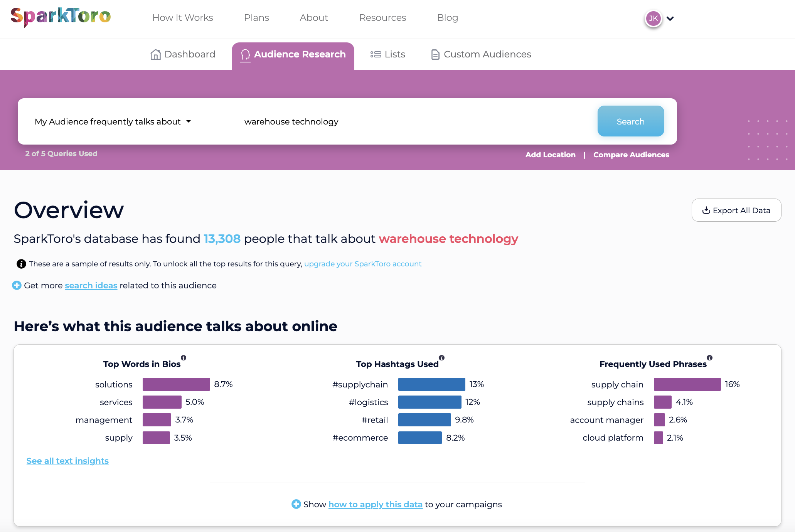Follow 'upgrade your SparkToro account' link
The image size is (795, 532).
363,264
